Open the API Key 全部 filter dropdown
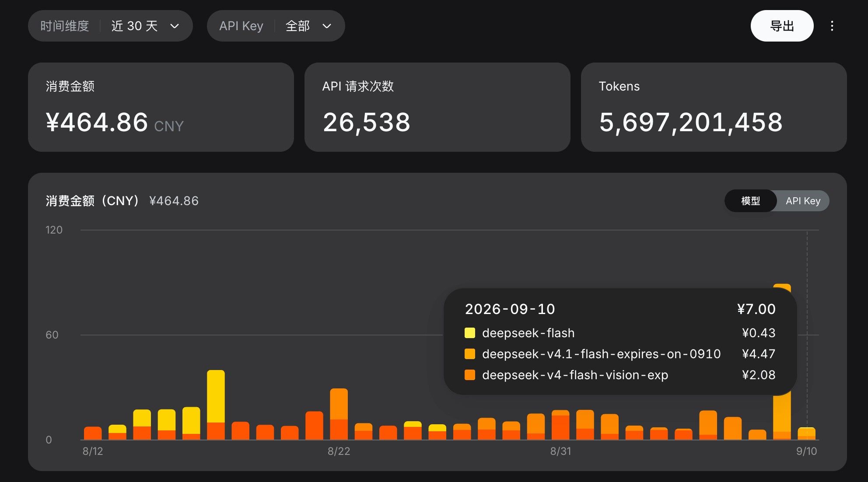The height and width of the screenshot is (482, 868). tap(276, 26)
